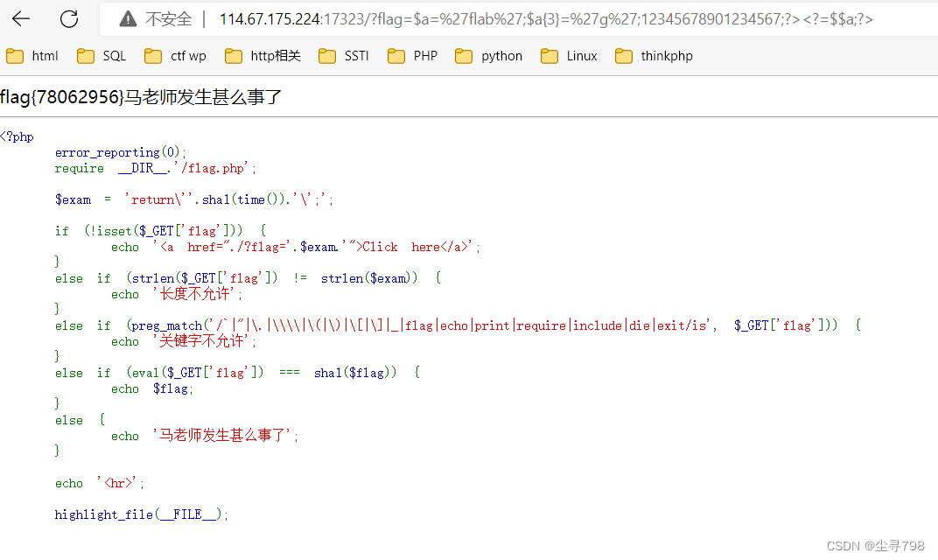938x560 pixels.
Task: Reload the page with the refresh icon
Action: pos(69,19)
